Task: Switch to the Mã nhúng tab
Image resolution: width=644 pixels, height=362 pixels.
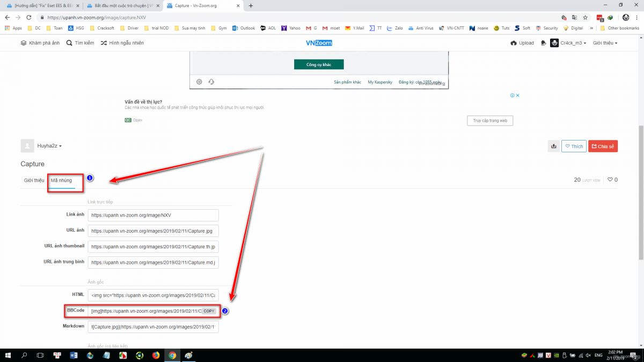Action: [x=61, y=181]
